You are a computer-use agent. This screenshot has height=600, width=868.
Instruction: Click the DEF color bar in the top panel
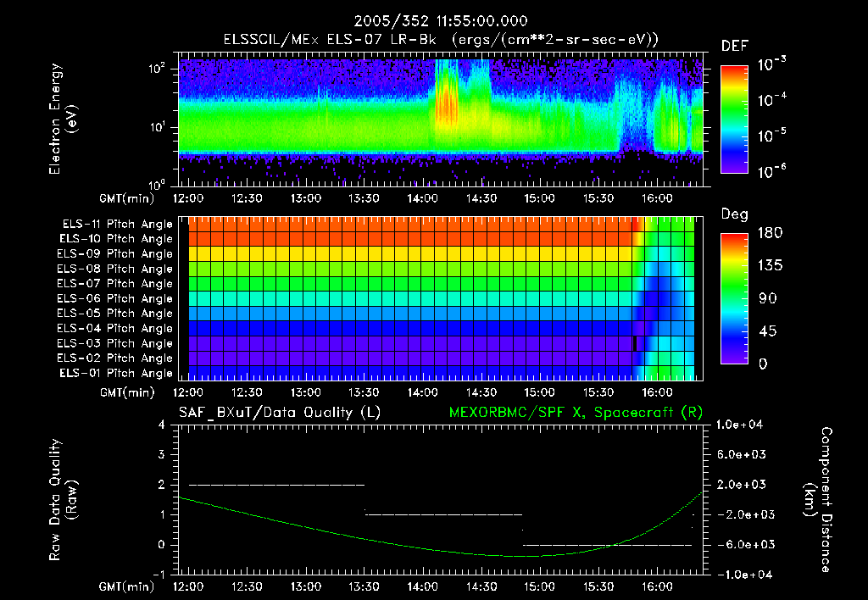click(734, 119)
